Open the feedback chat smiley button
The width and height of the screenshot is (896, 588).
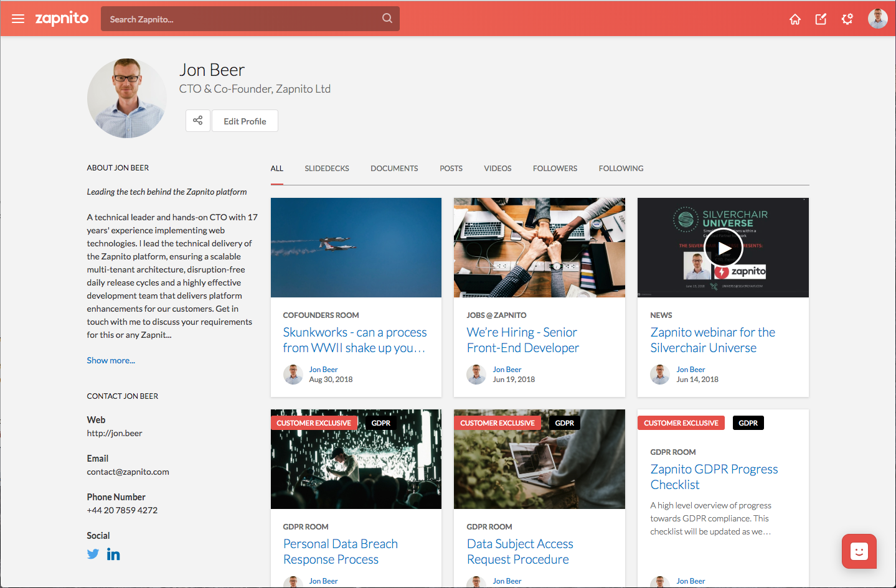click(x=859, y=551)
